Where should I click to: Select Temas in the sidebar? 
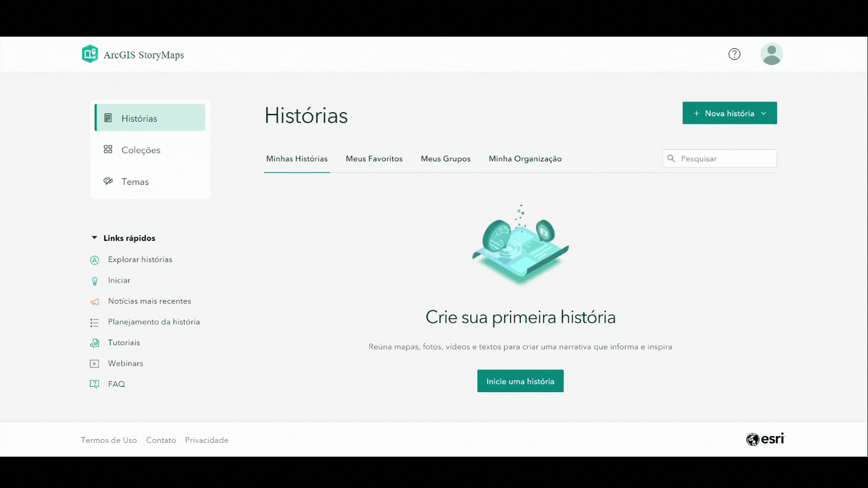135,182
